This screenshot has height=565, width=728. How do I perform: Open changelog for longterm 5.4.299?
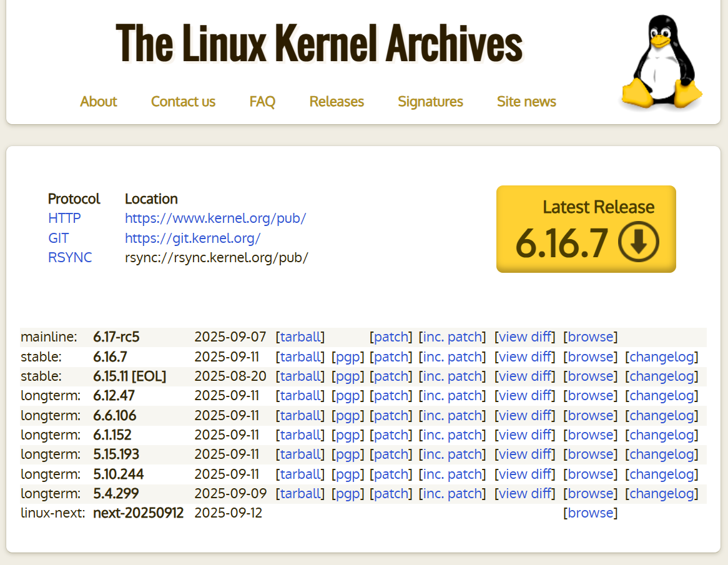[662, 494]
